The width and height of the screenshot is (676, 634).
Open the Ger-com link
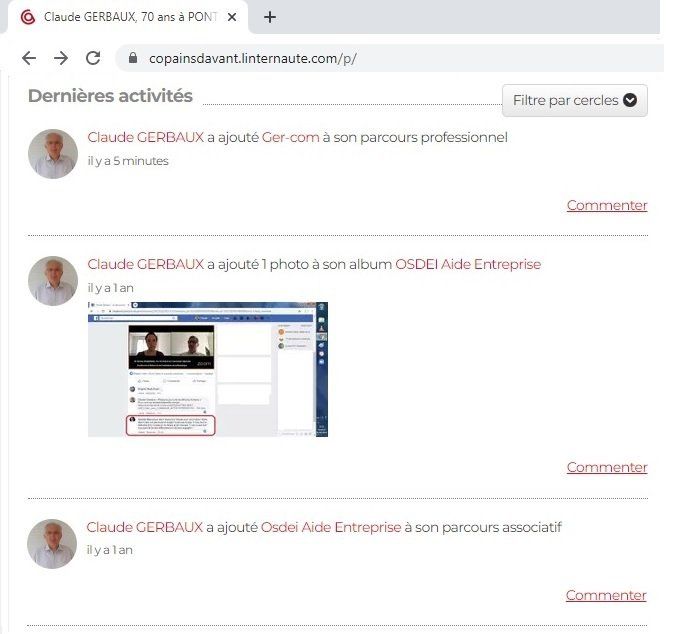(x=291, y=137)
